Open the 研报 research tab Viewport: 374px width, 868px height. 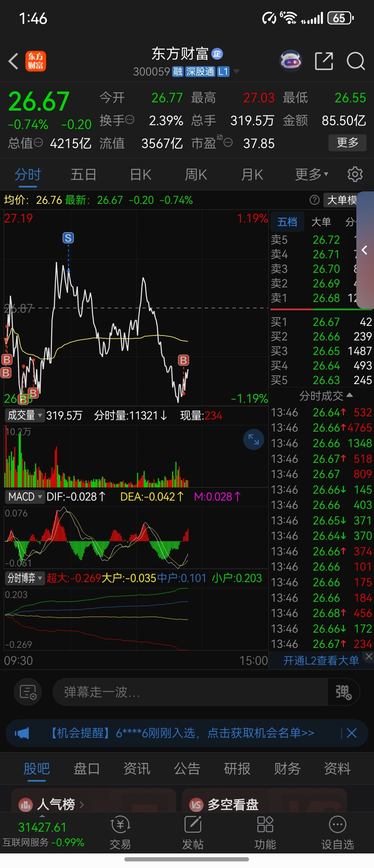pyautogui.click(x=237, y=769)
